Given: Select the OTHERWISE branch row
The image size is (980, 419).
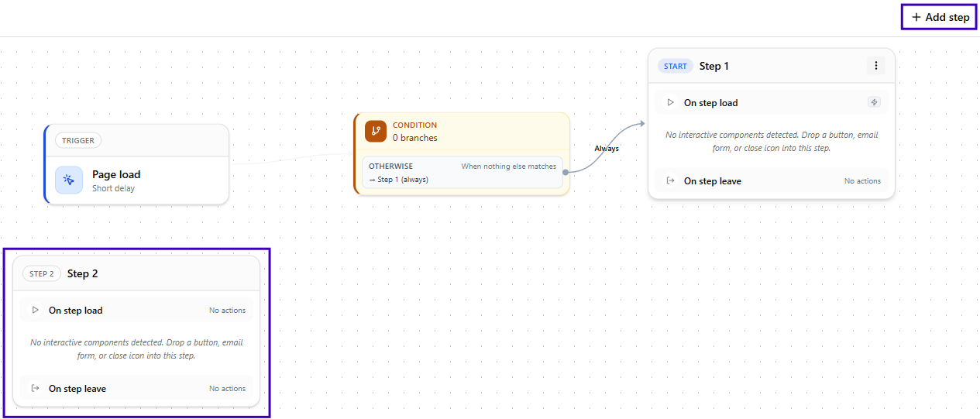Looking at the screenshot, I should pyautogui.click(x=462, y=172).
